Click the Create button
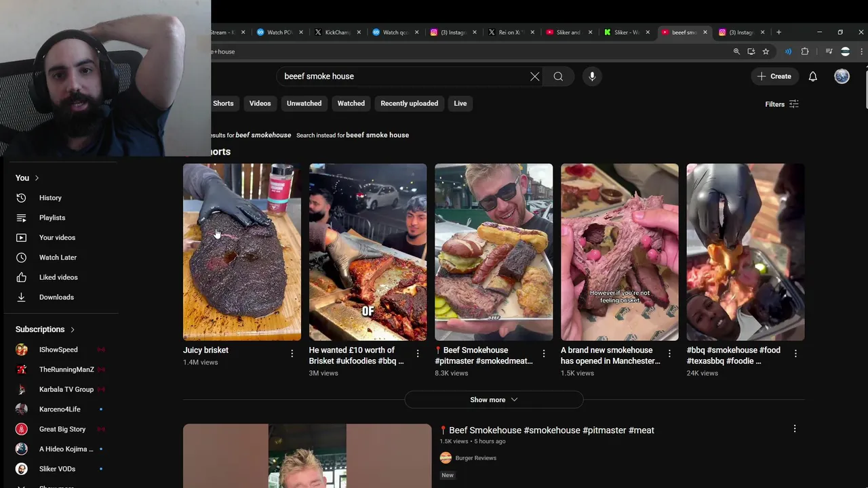Screen dimensions: 868x488 tap(774, 77)
